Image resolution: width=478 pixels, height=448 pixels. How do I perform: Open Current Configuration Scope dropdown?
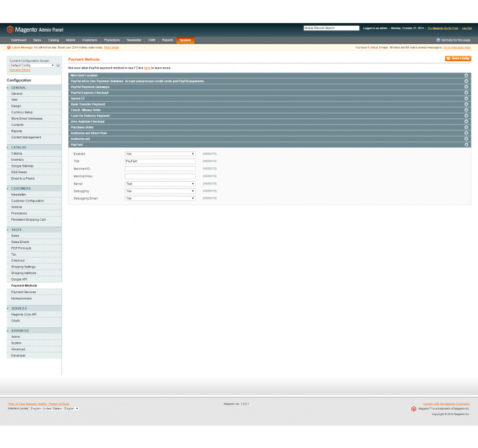coord(32,65)
